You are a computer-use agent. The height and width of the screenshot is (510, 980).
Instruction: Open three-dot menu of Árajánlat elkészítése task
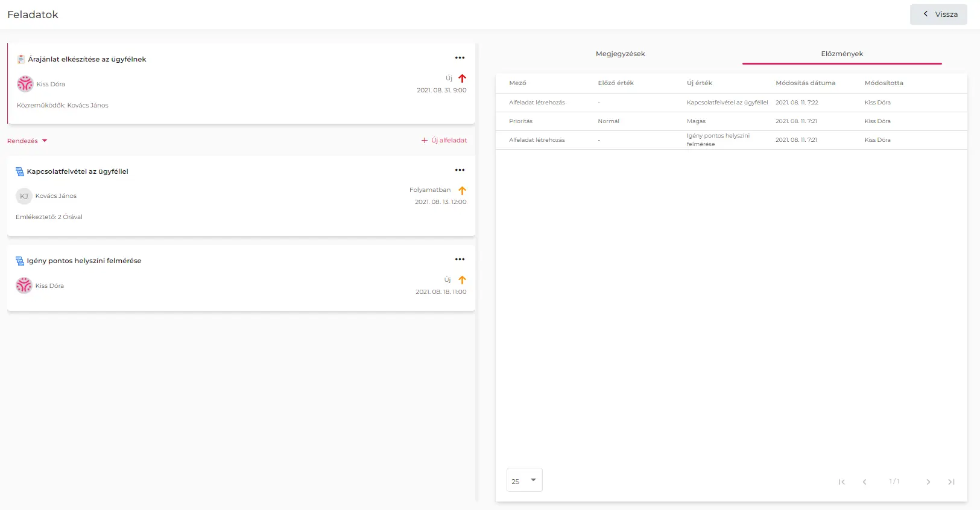(x=460, y=58)
